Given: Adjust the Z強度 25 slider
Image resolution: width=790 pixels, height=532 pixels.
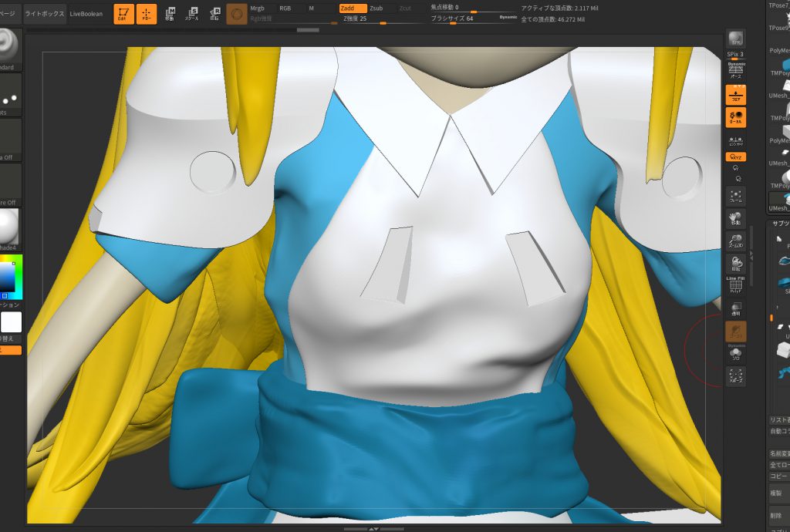Looking at the screenshot, I should point(382,19).
